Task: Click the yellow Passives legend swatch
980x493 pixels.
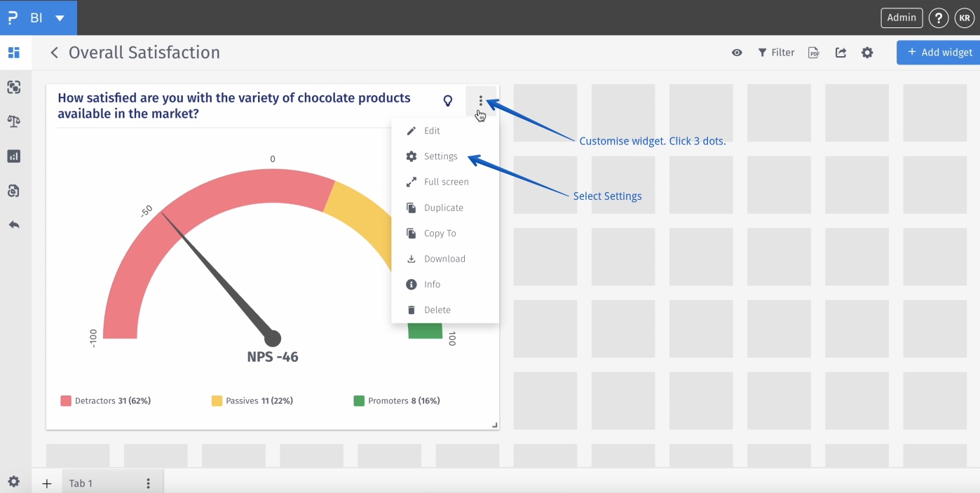Action: coord(217,401)
